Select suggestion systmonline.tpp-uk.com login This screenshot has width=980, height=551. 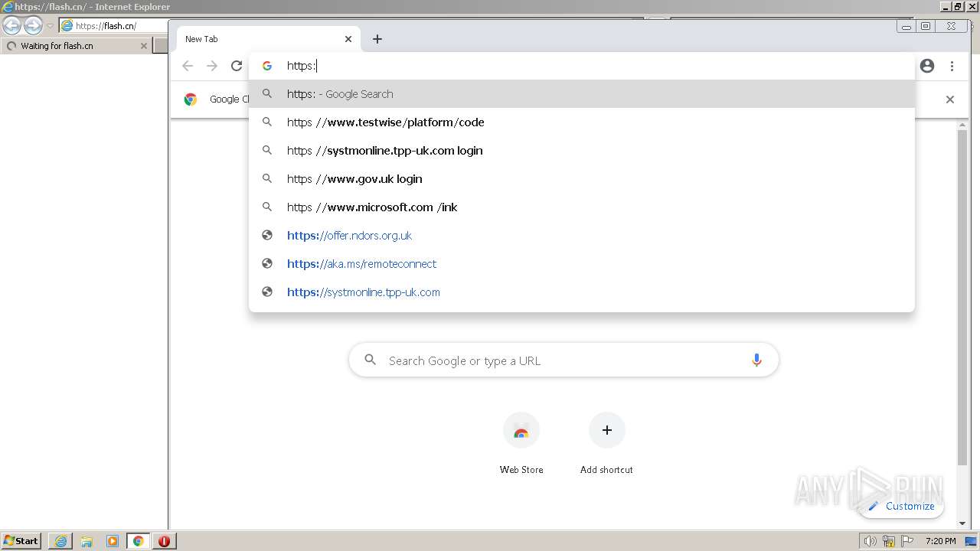click(582, 151)
